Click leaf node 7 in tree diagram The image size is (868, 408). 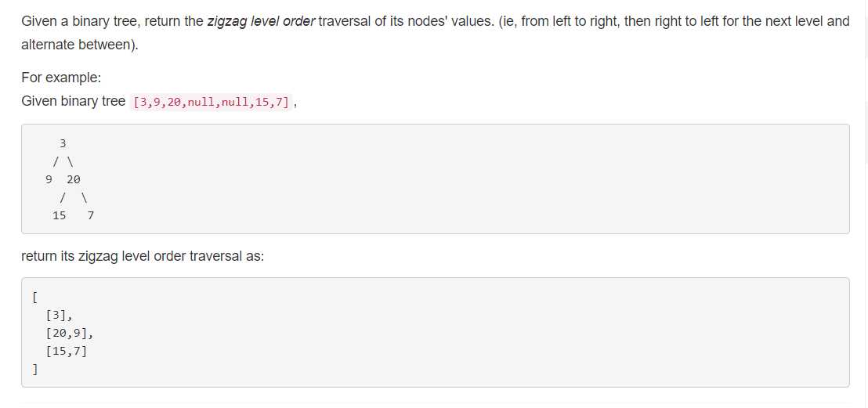[91, 215]
